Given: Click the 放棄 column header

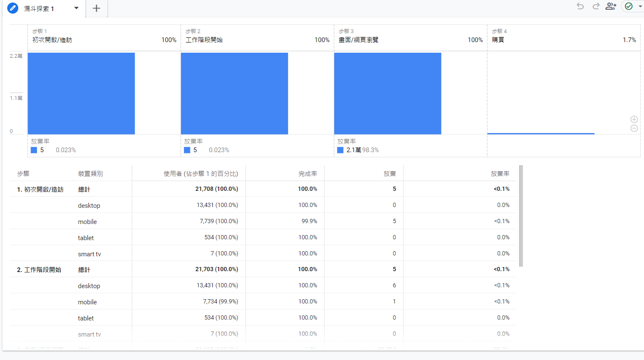Looking at the screenshot, I should 390,173.
